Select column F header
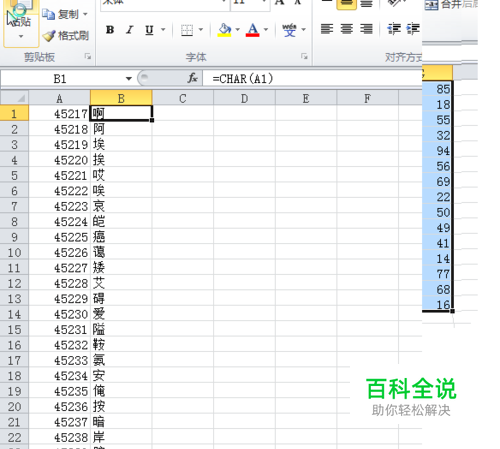500x449 pixels. pos(367,98)
